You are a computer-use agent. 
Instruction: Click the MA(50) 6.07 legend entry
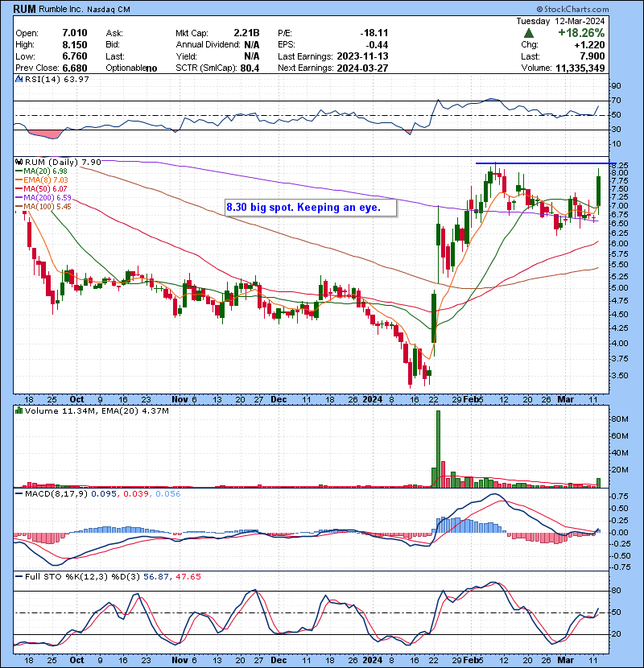tap(41, 188)
